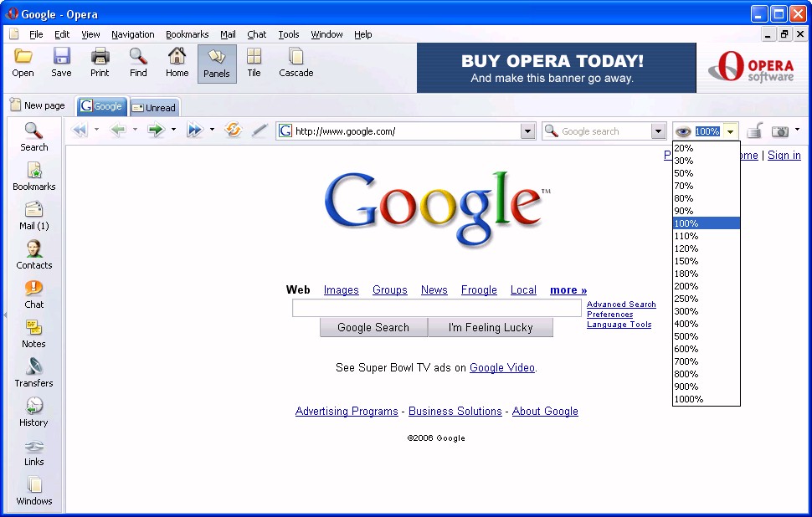Collapse the zoom percentage dropdown arrow
The width and height of the screenshot is (812, 517).
coord(730,132)
